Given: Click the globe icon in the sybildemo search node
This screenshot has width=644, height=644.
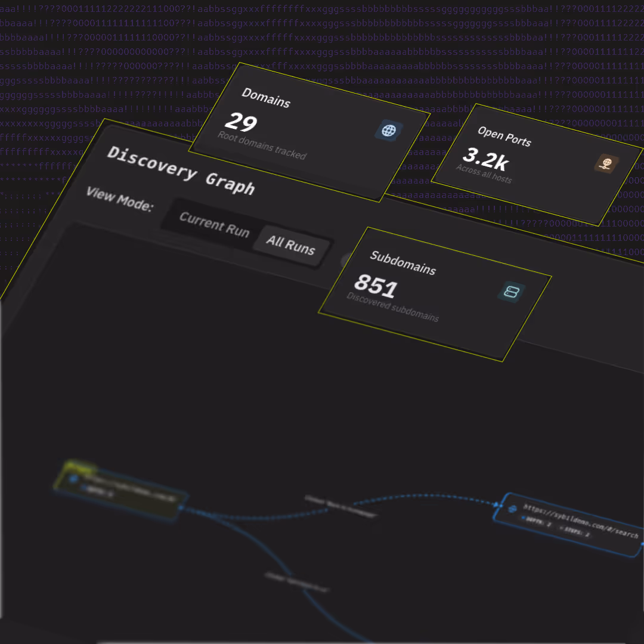Looking at the screenshot, I should [512, 509].
